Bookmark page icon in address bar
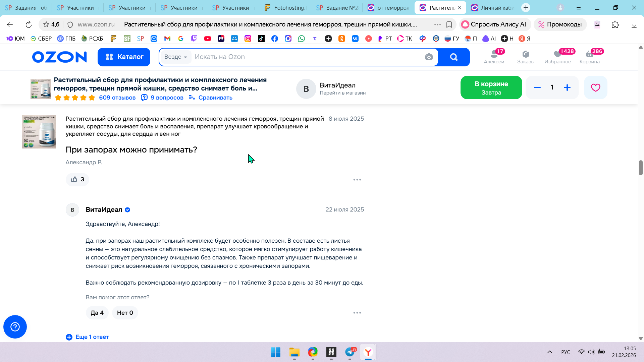This screenshot has height=362, width=644. (449, 24)
